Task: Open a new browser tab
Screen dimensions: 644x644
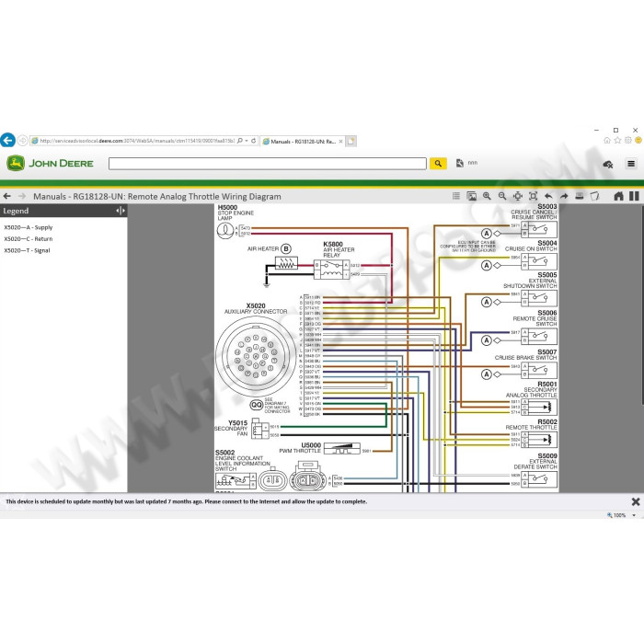Action: click(x=351, y=142)
